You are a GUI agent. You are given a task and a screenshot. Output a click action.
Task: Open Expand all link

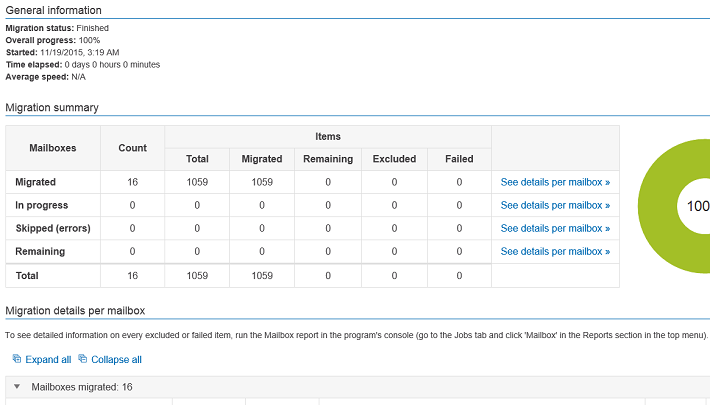point(48,360)
